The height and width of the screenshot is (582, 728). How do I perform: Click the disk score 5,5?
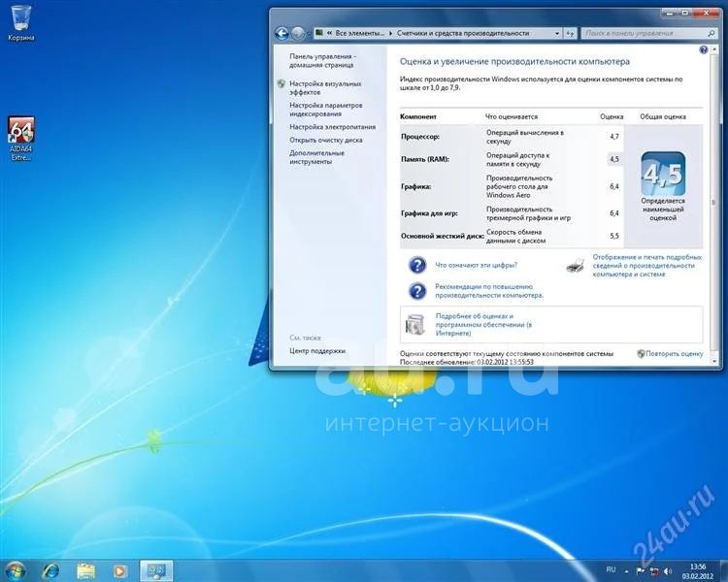tap(614, 237)
